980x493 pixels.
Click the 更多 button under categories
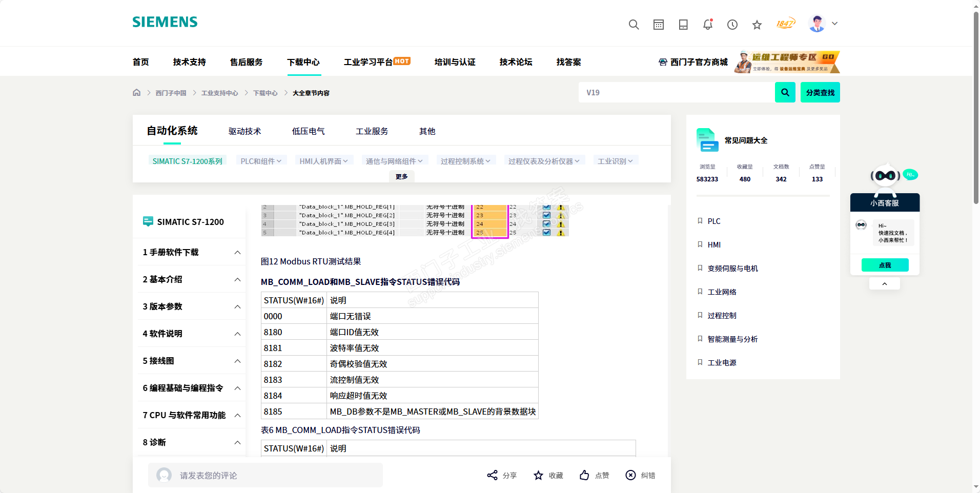[x=402, y=176]
